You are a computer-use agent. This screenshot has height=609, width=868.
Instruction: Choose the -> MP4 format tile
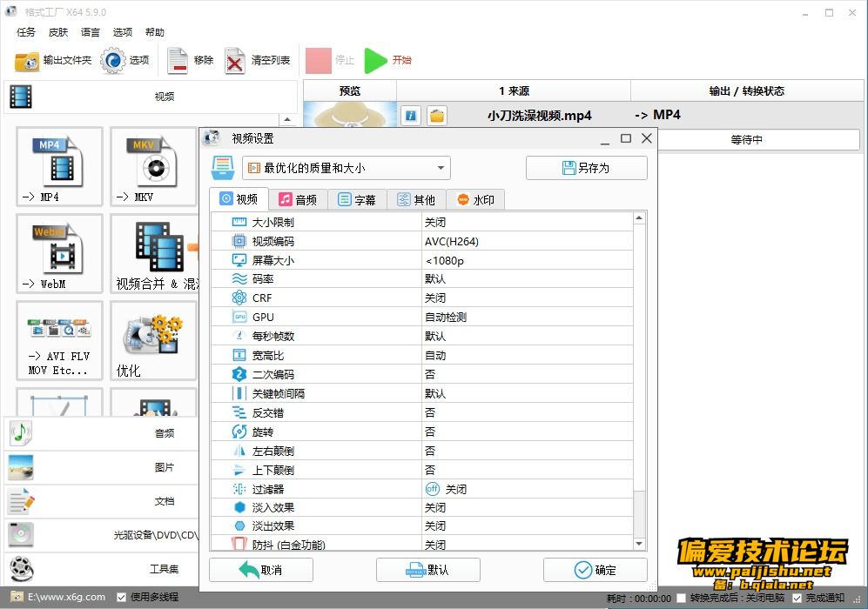click(60, 166)
